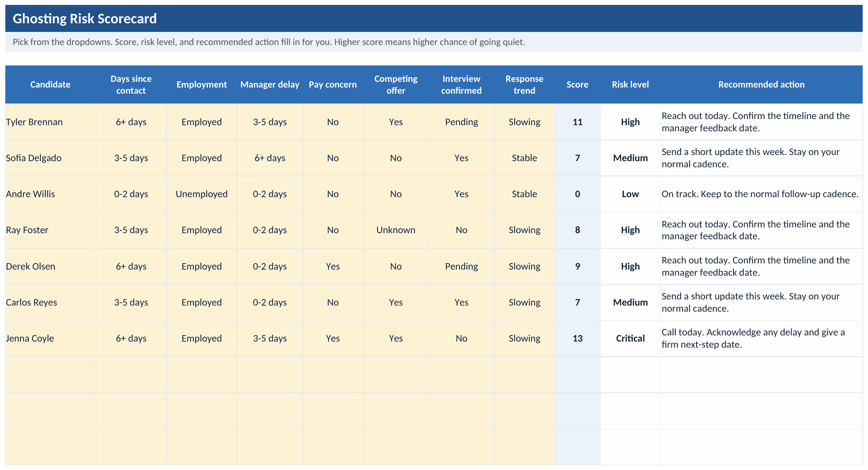Select the Pay concern column header
The image size is (868, 470).
[333, 84]
